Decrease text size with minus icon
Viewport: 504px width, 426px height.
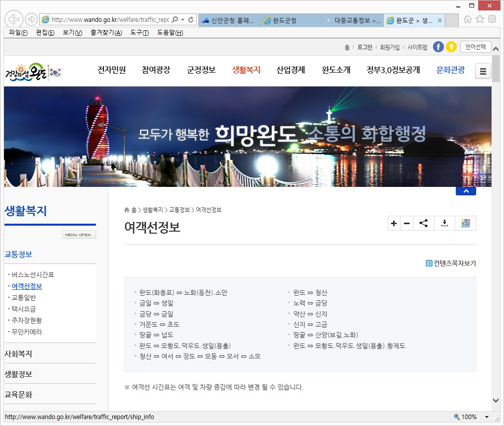coord(407,224)
